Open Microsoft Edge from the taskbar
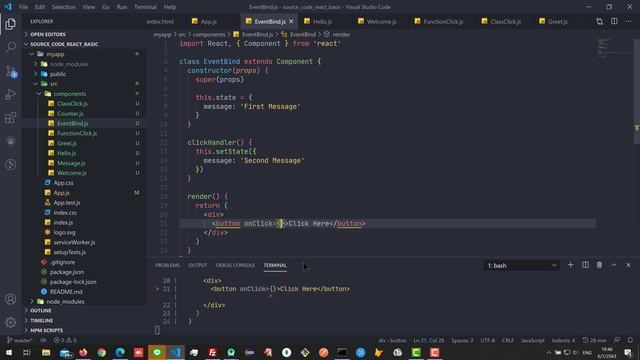Viewport: 640px width, 360px height. [120, 352]
